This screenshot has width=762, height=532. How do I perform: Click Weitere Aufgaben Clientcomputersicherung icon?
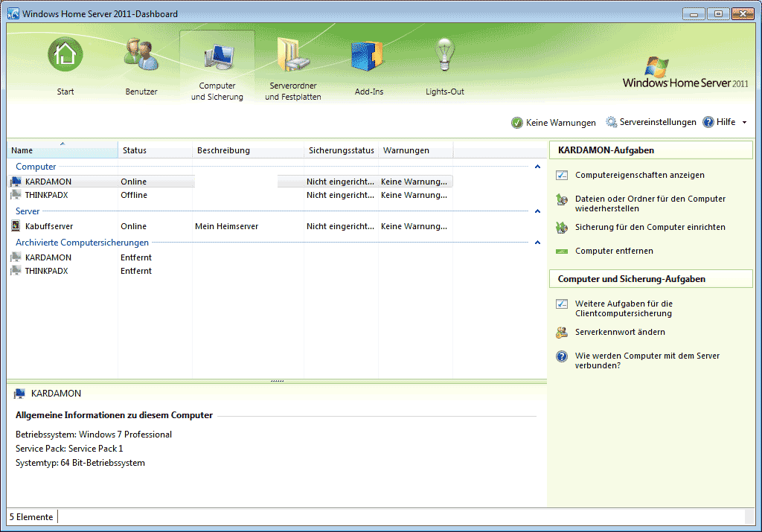562,304
